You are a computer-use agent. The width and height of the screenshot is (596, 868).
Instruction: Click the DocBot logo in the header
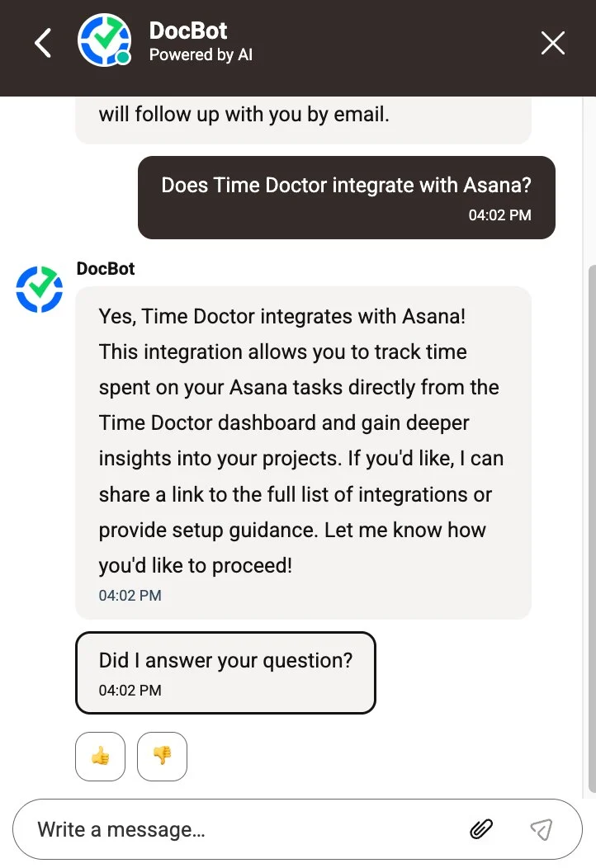tap(105, 40)
